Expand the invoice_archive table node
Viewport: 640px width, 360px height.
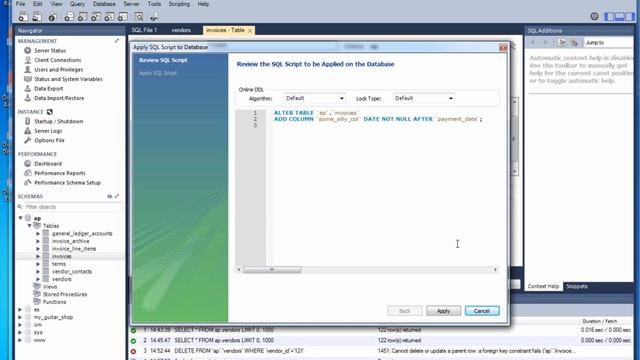click(x=38, y=241)
